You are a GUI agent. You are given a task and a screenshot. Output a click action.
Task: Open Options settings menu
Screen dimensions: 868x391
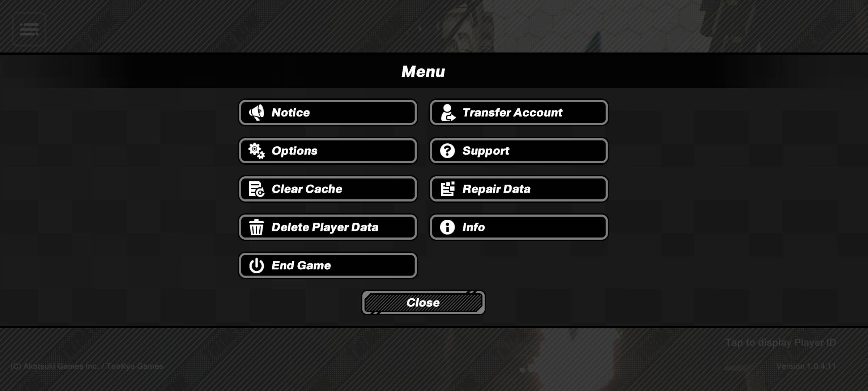328,150
